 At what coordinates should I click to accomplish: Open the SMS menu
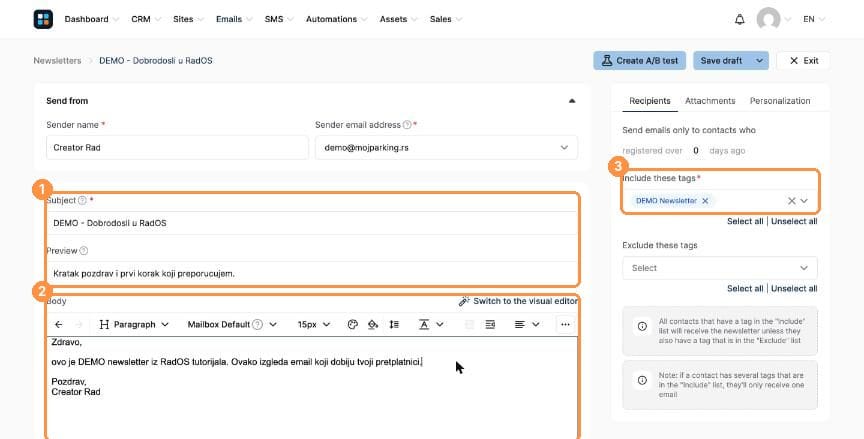click(279, 19)
